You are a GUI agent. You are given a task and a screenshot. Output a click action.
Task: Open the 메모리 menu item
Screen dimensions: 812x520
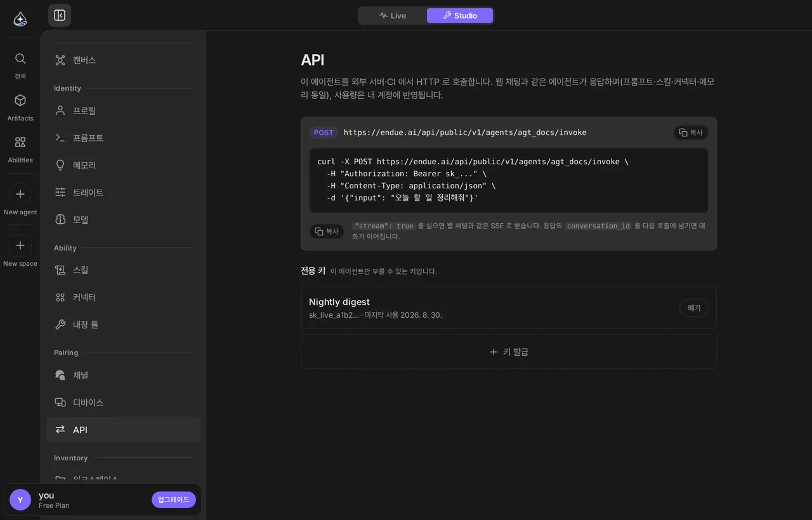pyautogui.click(x=124, y=165)
